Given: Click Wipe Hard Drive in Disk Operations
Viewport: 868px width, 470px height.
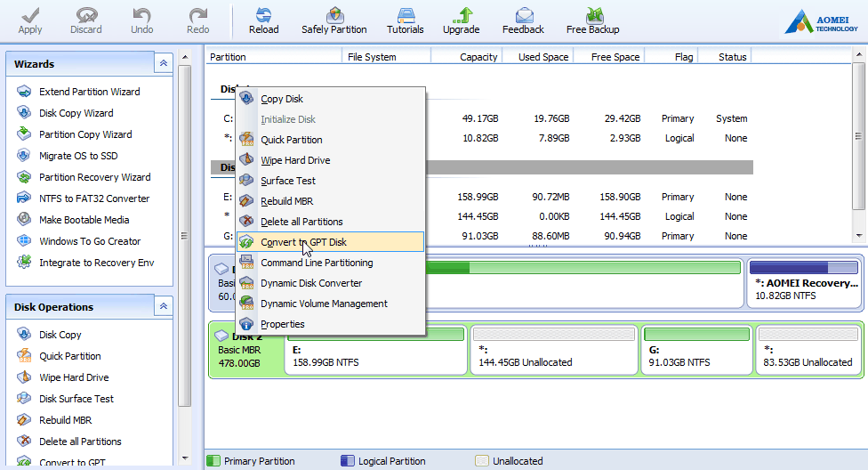Looking at the screenshot, I should 74,377.
